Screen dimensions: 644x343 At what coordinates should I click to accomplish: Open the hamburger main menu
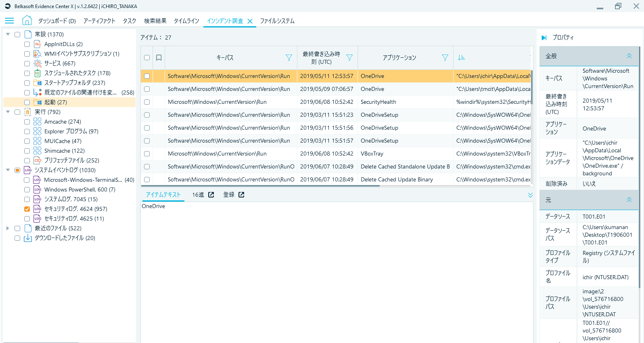pos(9,21)
